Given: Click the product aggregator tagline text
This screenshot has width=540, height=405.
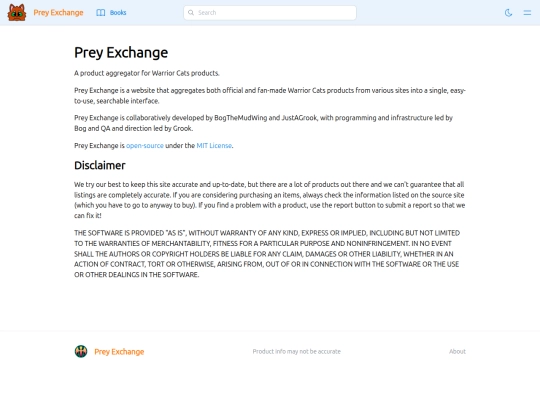Looking at the screenshot, I should (147, 73).
